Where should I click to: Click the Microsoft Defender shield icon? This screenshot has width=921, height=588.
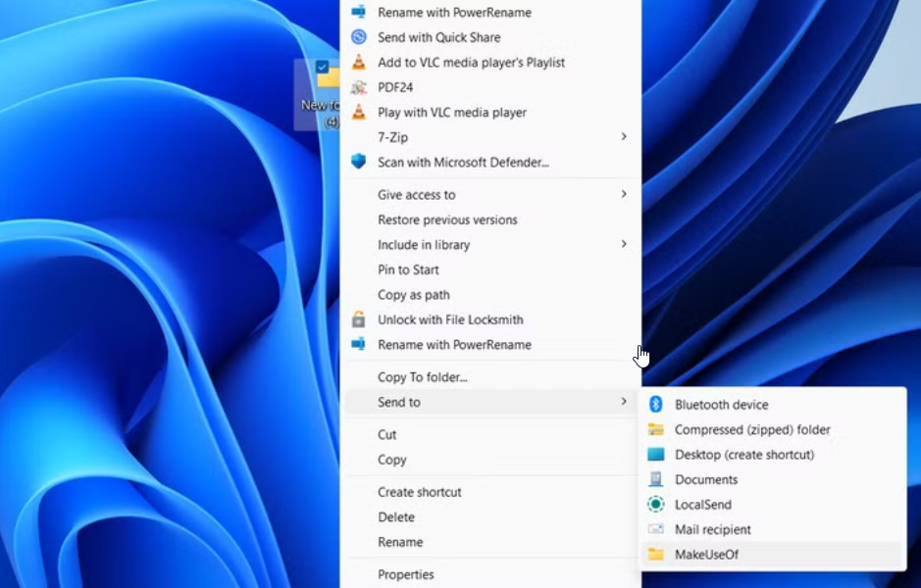[358, 162]
